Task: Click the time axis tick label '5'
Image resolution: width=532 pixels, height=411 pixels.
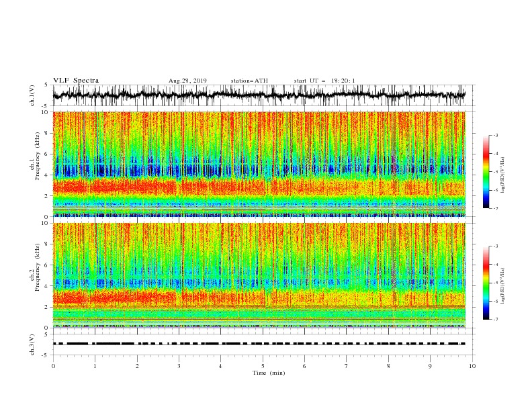Action: coord(263,366)
